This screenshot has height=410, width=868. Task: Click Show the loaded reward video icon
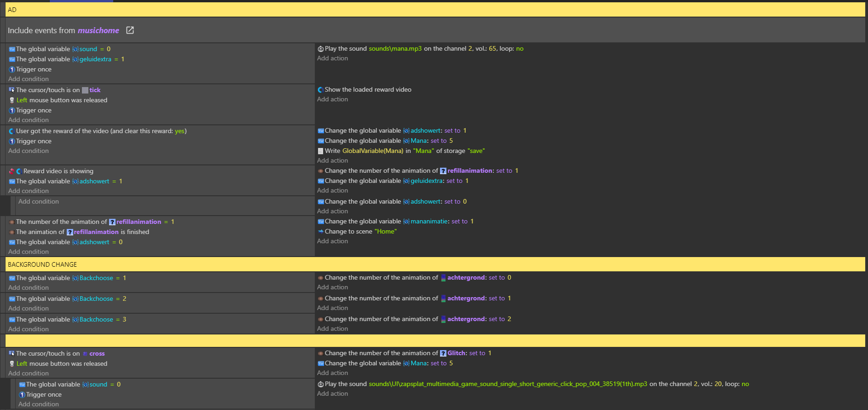[x=320, y=90]
